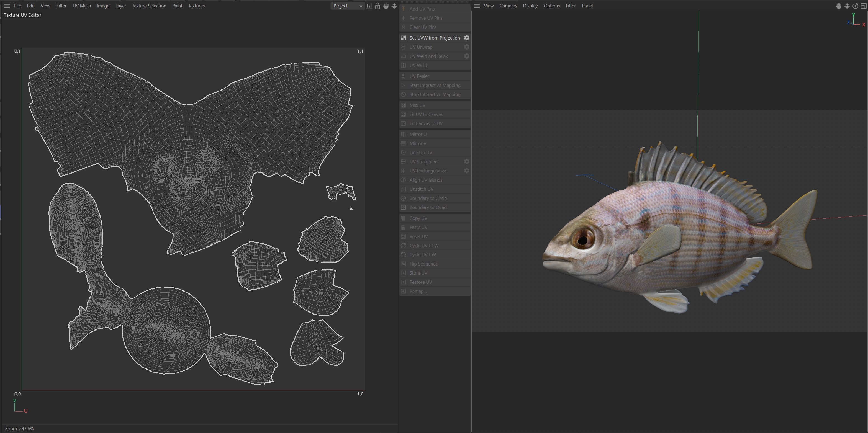Screen dimensions: 868x433
Task: Toggle the lock icon in UV editor
Action: tap(377, 6)
